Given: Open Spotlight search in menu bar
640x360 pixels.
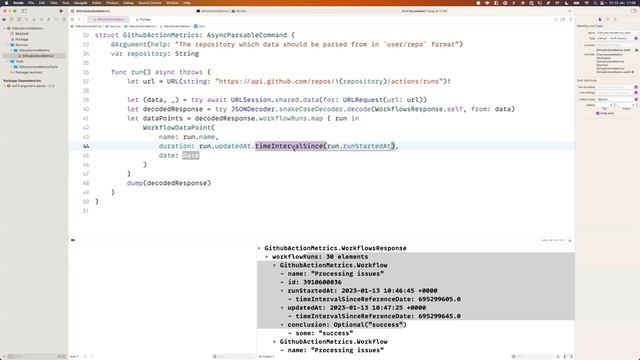Looking at the screenshot, I should pyautogui.click(x=596, y=2).
